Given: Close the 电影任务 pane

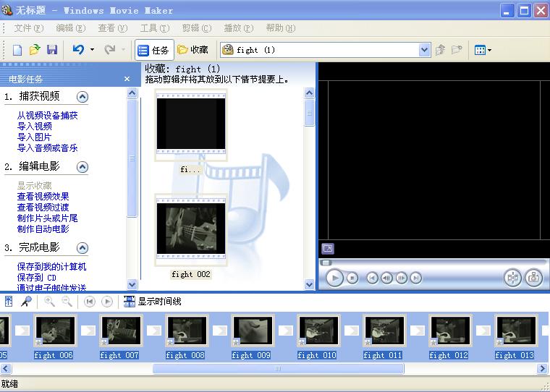Looking at the screenshot, I should [127, 80].
